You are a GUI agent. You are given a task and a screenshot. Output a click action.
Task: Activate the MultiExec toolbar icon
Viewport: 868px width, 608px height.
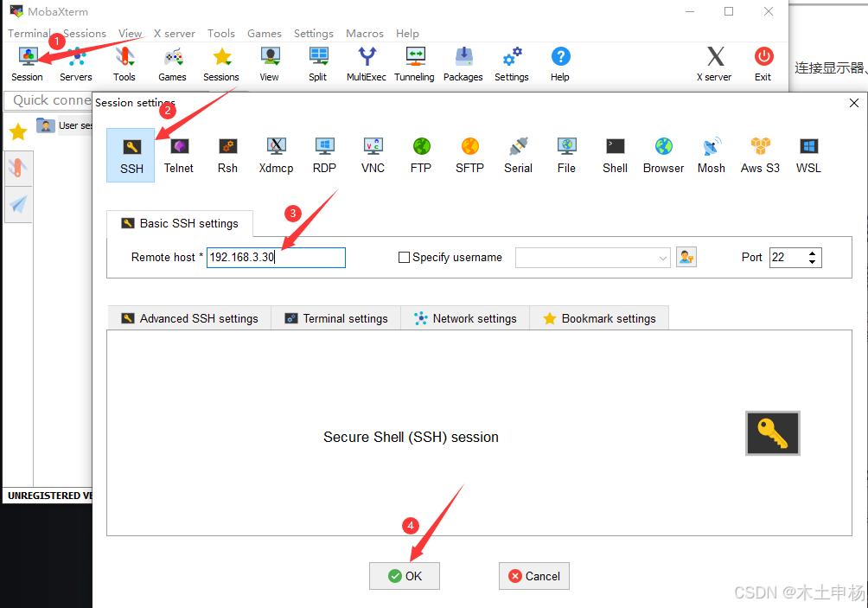pos(366,64)
